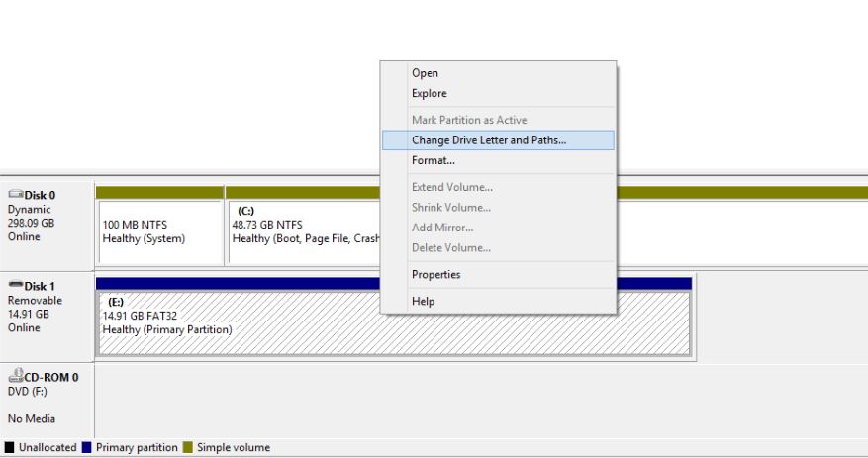Screen dimensions: 868x458
Task: Select Explore in the context menu
Action: (x=429, y=94)
